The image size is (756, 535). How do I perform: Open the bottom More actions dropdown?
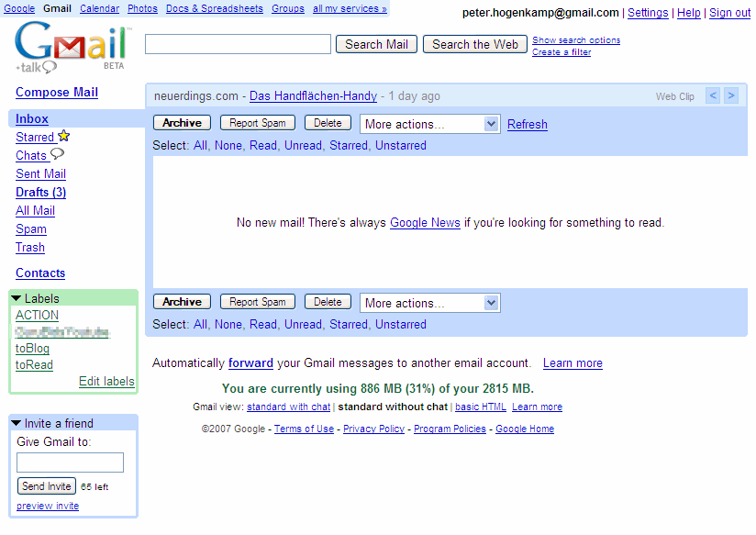pyautogui.click(x=429, y=303)
